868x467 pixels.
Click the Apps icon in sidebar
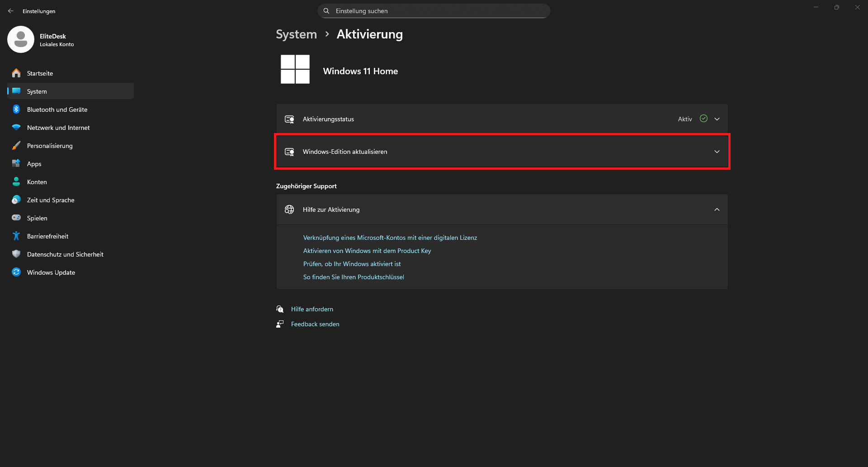point(16,163)
